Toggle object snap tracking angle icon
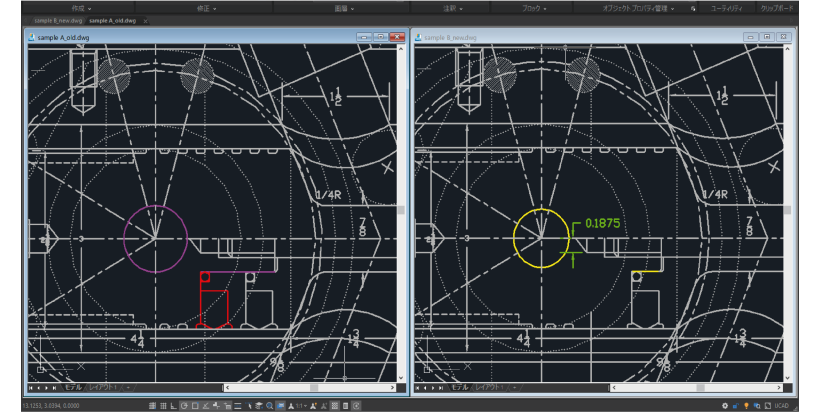The height and width of the screenshot is (414, 820). pos(206,406)
